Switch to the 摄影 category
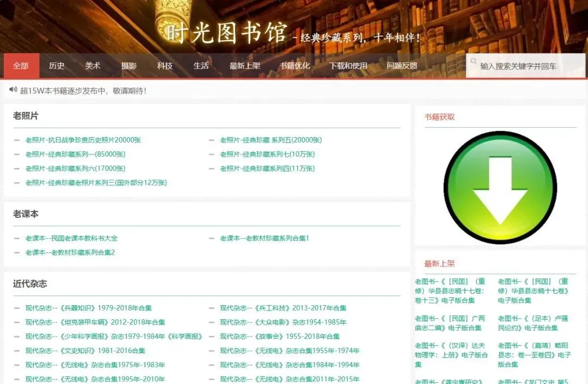 [128, 66]
